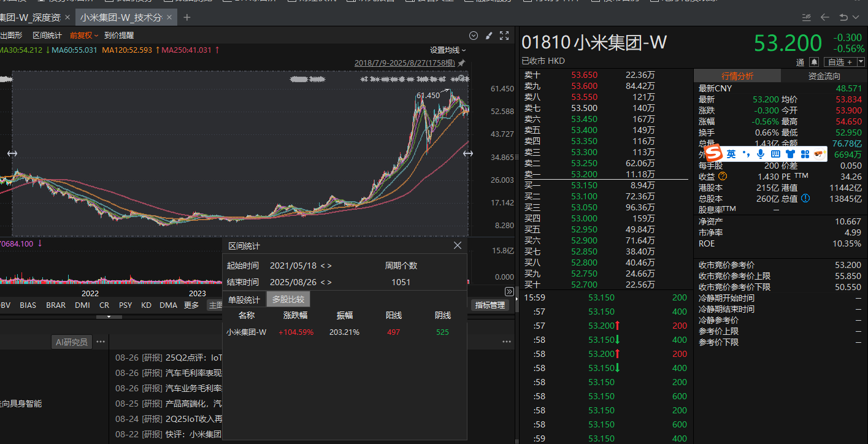
Task: Select the PSY indicator
Action: click(x=125, y=305)
